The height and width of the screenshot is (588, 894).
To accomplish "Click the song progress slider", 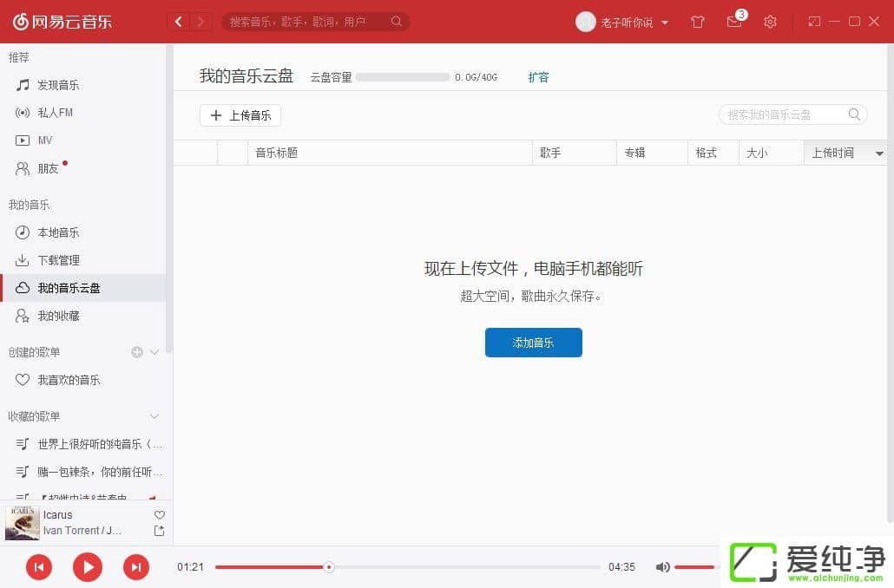I will pyautogui.click(x=407, y=567).
